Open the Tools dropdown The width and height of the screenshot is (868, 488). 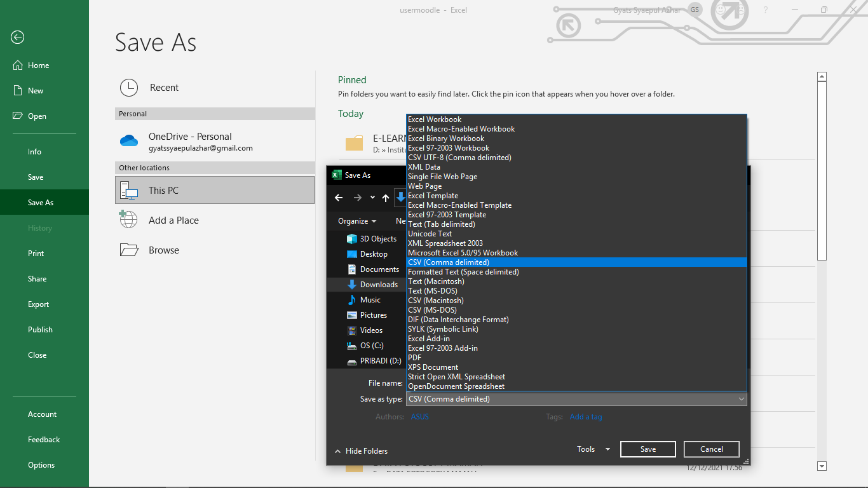pos(593,449)
